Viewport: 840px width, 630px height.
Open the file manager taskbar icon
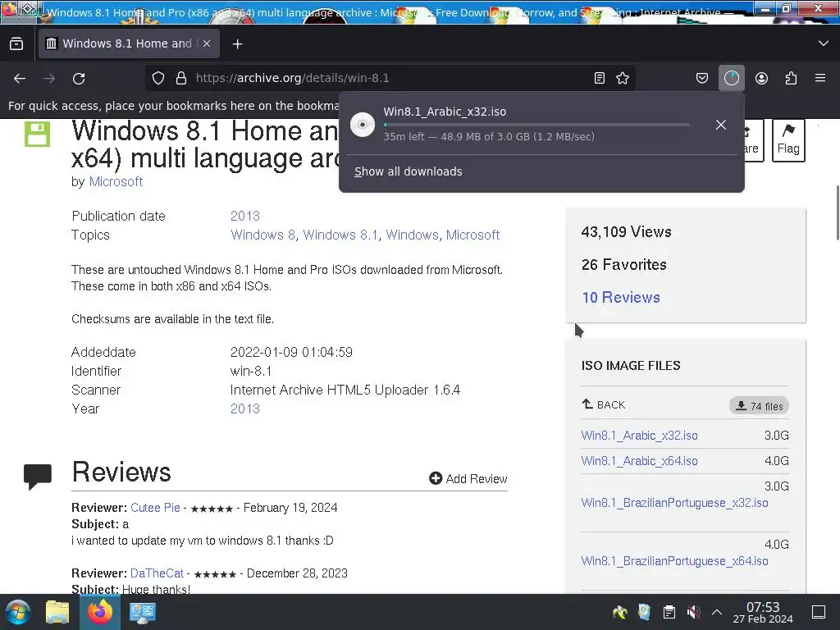point(57,612)
